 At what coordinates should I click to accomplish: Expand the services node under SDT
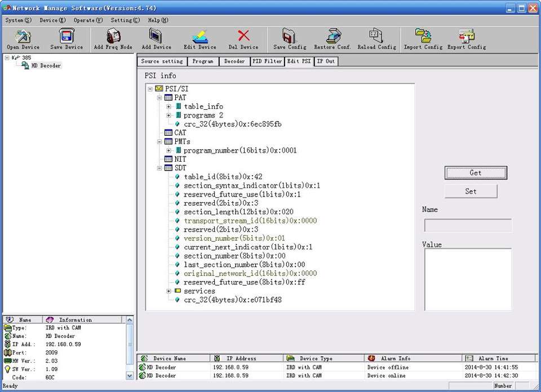tap(168, 291)
